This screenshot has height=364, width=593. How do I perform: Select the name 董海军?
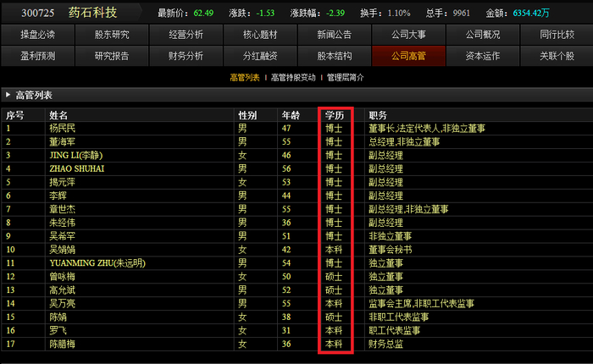[63, 142]
